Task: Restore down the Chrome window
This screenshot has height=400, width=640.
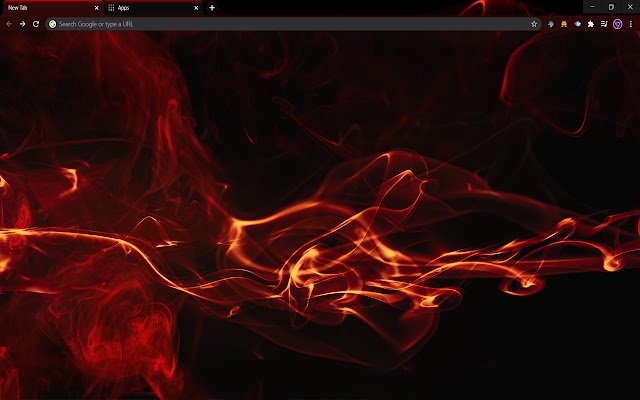Action: 611,7
